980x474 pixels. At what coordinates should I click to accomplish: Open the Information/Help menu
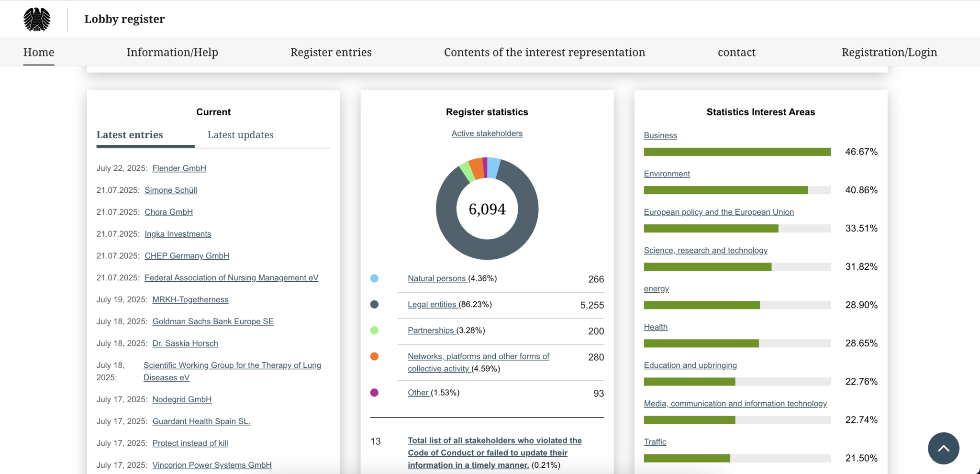click(172, 52)
